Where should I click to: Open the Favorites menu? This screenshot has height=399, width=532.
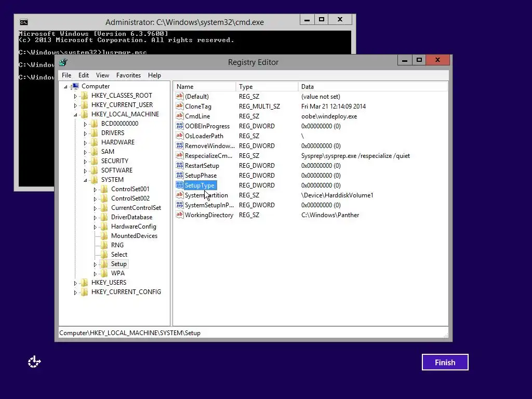pos(129,75)
